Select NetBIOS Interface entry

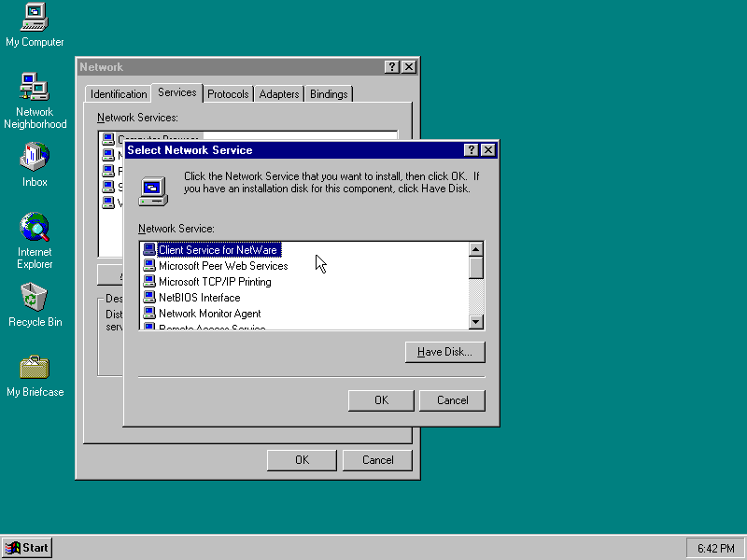(x=199, y=298)
